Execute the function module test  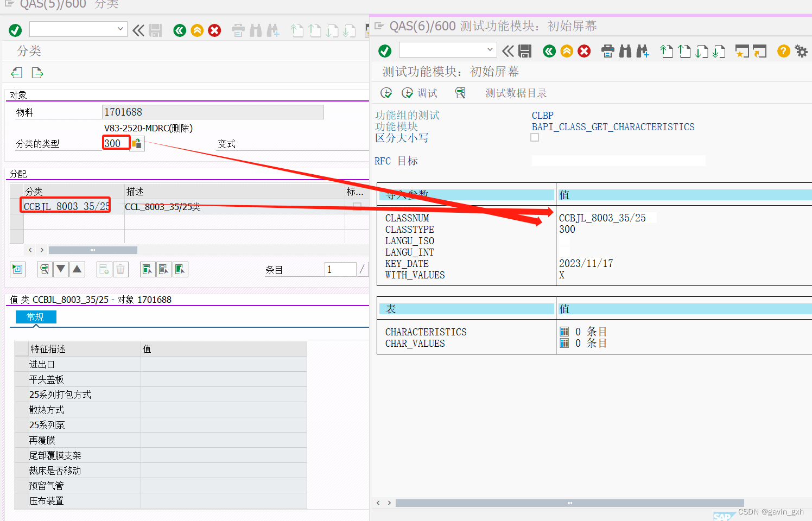coord(386,92)
